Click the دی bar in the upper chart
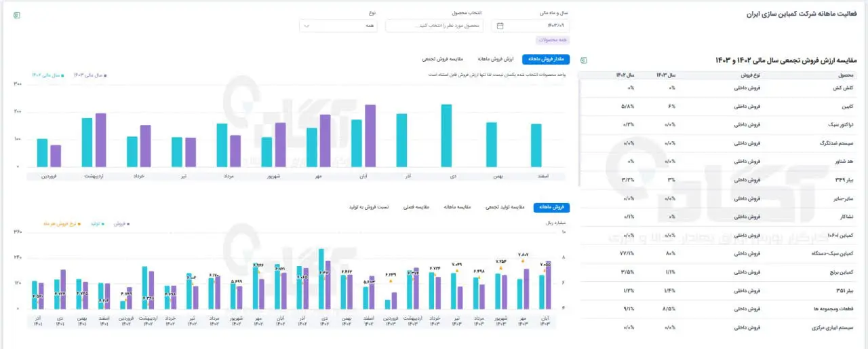This screenshot has width=868, height=349. click(446, 136)
